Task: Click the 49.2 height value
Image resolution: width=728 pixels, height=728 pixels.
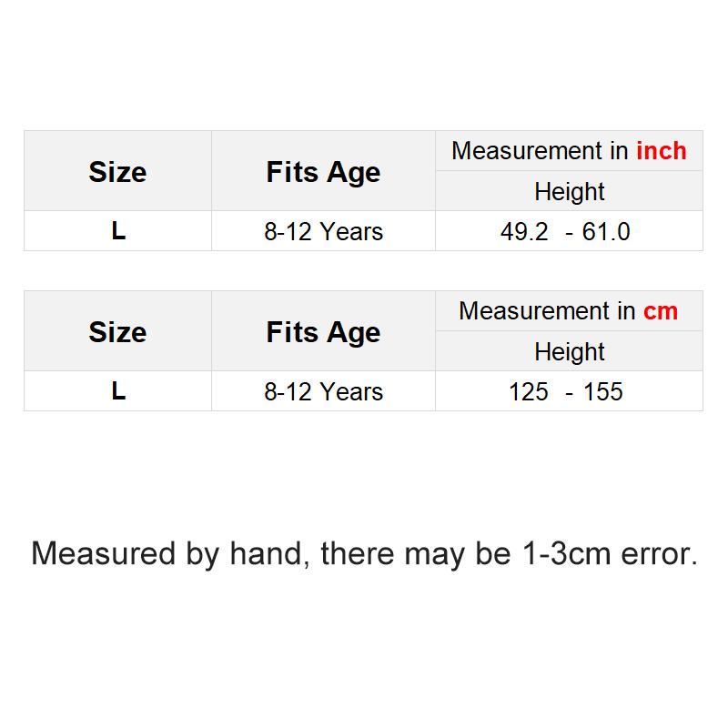Action: pos(524,232)
